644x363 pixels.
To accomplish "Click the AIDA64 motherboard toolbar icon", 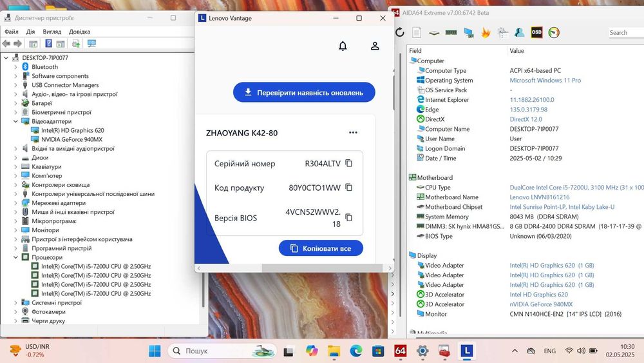I will coord(434,32).
